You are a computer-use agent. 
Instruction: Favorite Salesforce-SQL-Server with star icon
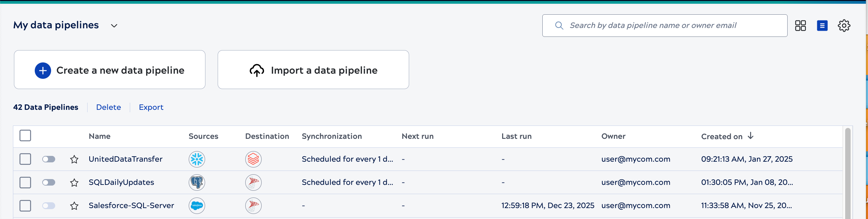[x=74, y=206]
